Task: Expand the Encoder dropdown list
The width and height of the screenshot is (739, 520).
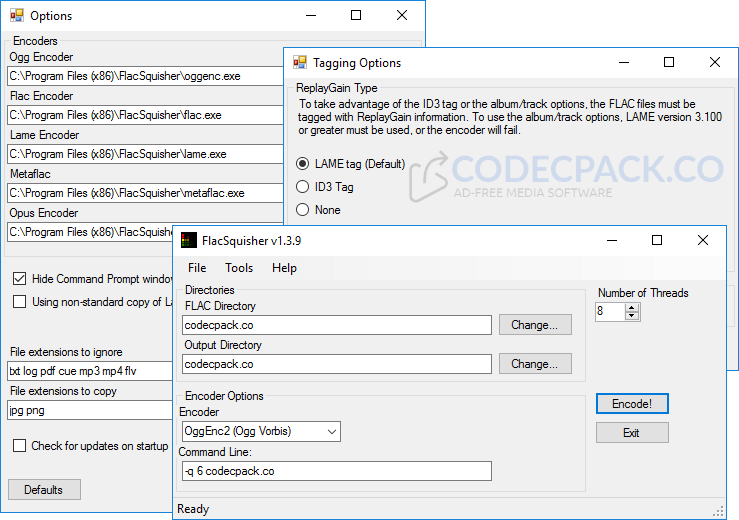Action: 331,432
